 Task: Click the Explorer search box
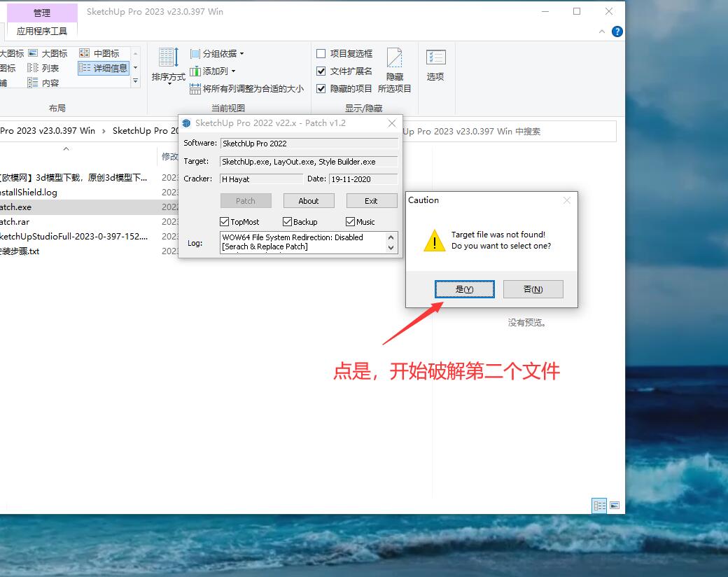tap(510, 132)
